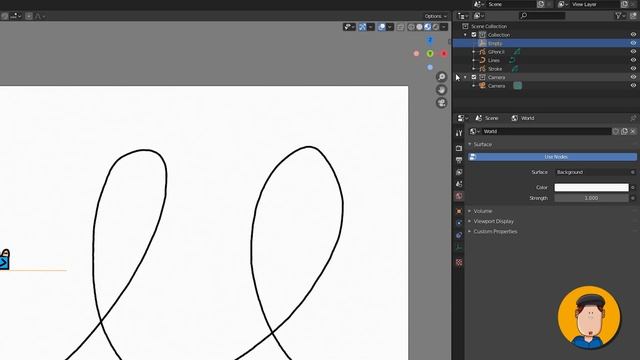This screenshot has height=360, width=640.
Task: Expand the GPencil object row
Action: click(x=473, y=52)
